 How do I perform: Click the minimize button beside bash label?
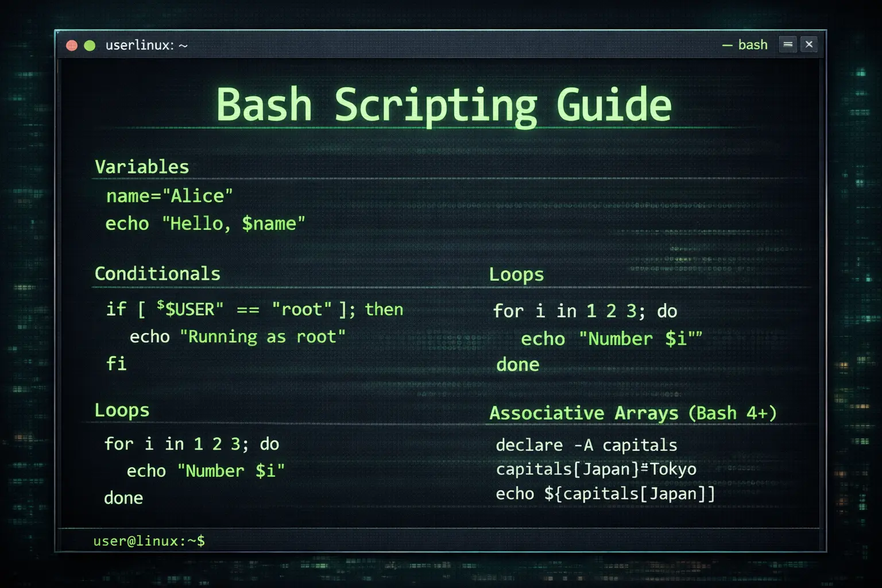point(788,44)
